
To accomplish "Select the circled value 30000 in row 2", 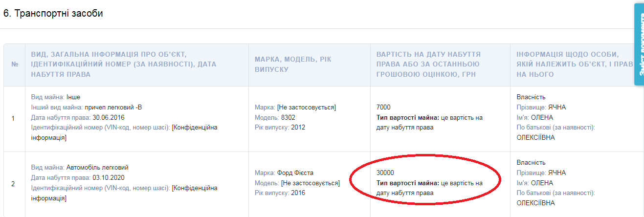I will [385, 173].
